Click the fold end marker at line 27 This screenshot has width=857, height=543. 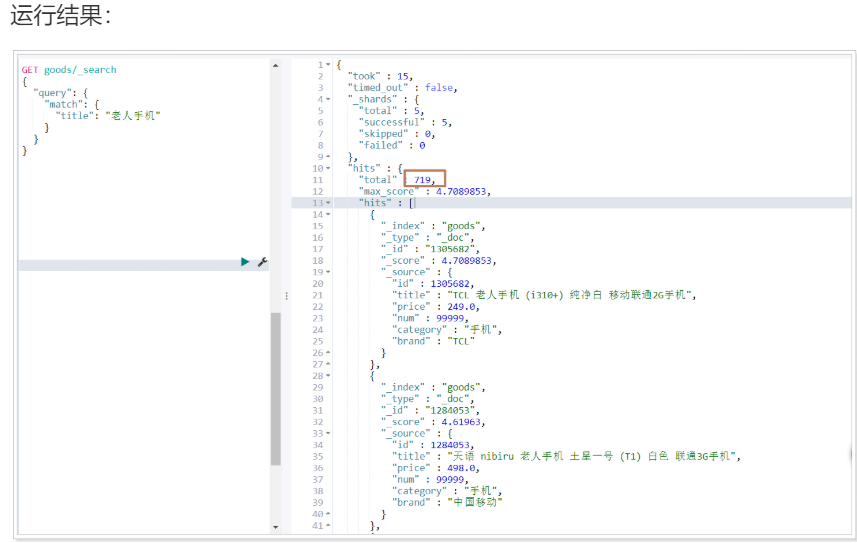328,364
